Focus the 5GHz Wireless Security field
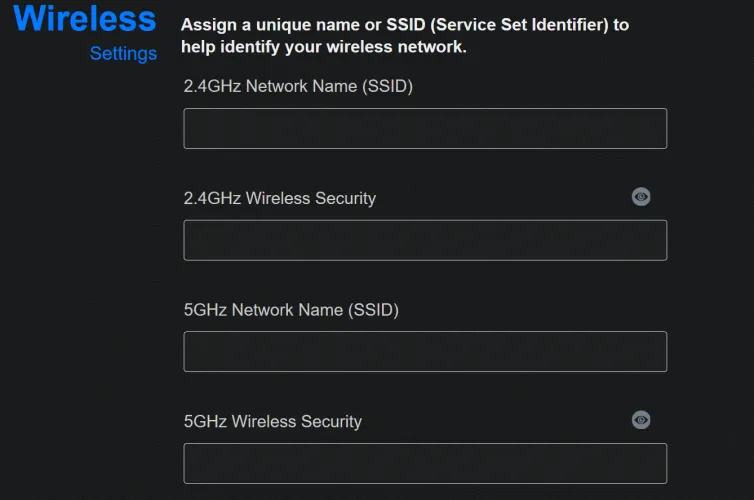The height and width of the screenshot is (500, 754). pos(425,463)
